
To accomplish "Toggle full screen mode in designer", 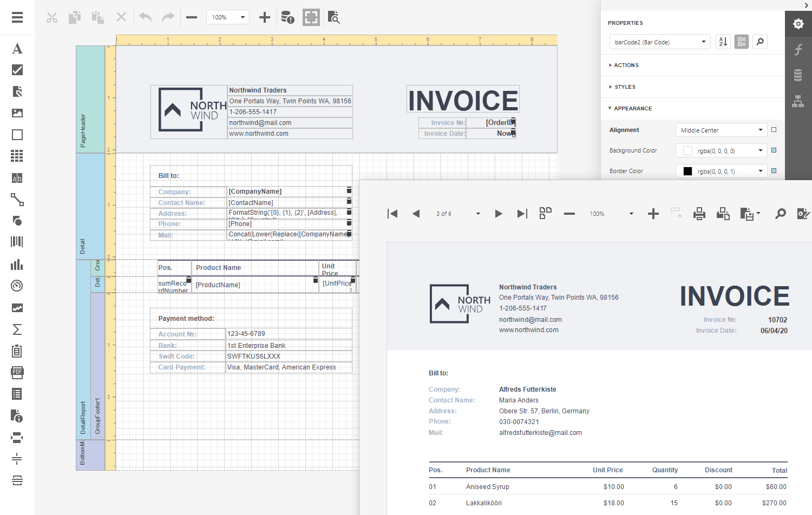I will coord(311,17).
